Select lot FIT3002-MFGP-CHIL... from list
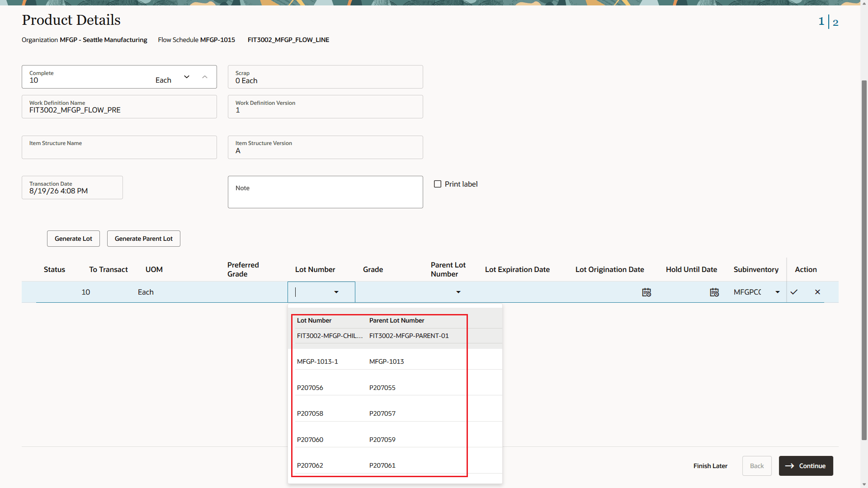Viewport: 868px width, 488px height. pos(330,336)
